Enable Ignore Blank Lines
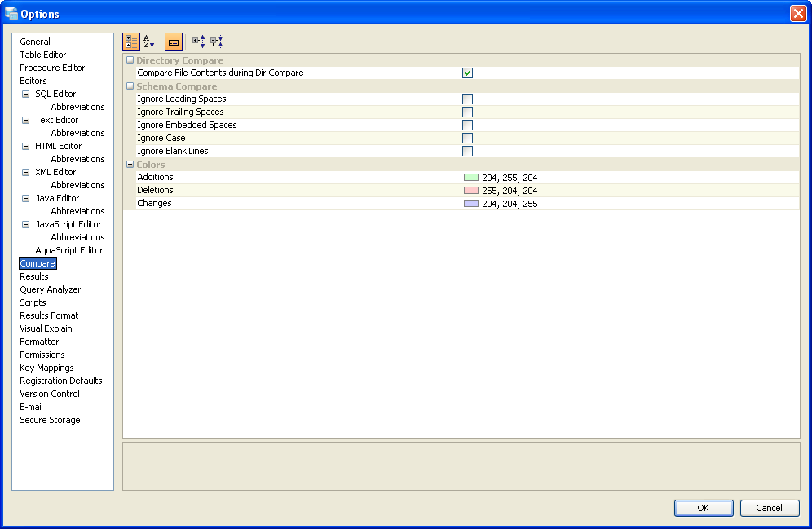 point(467,151)
